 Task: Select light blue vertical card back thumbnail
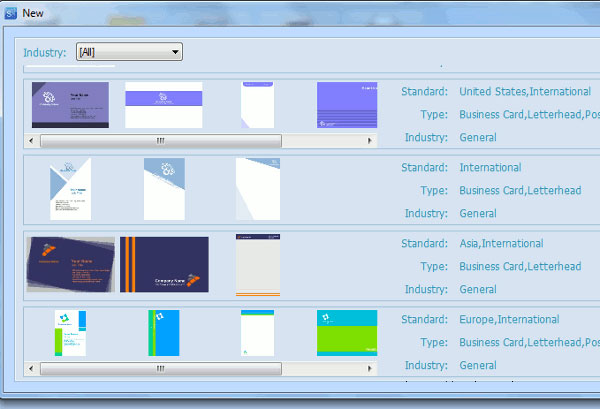click(164, 189)
